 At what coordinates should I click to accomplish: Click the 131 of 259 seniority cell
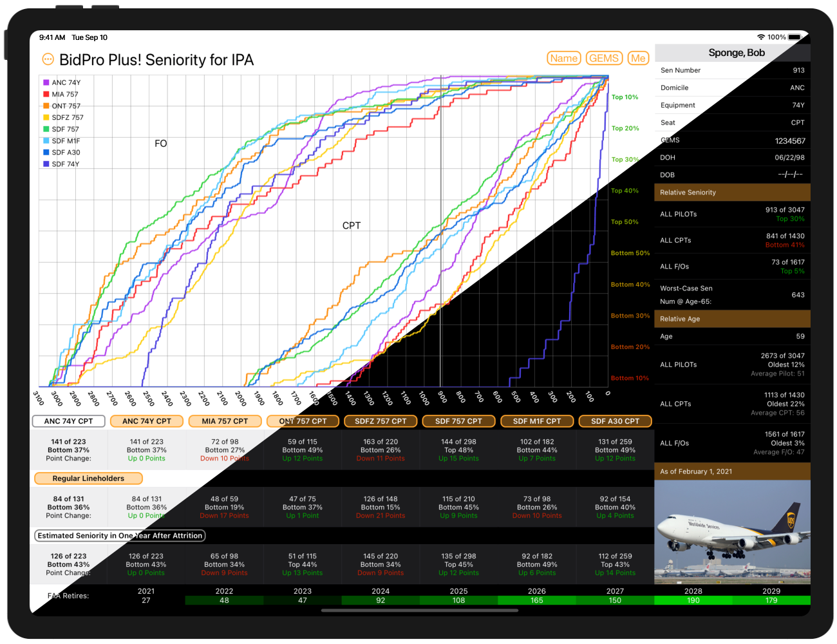[x=615, y=450]
